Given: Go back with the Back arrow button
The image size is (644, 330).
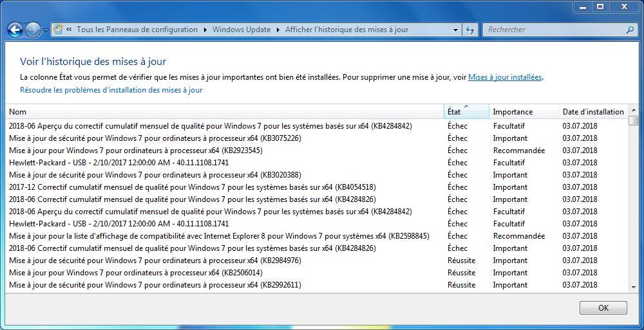Looking at the screenshot, I should click(x=15, y=30).
